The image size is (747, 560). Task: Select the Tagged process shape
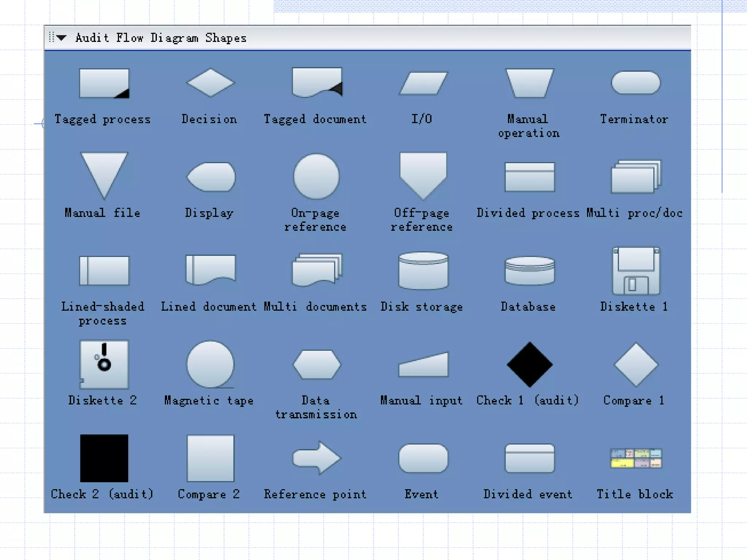click(x=104, y=83)
